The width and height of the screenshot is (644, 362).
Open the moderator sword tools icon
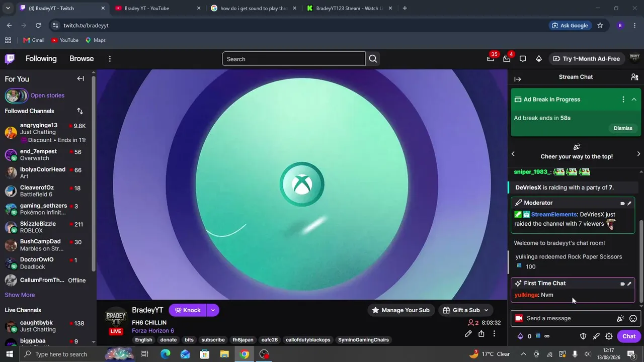[596, 336]
